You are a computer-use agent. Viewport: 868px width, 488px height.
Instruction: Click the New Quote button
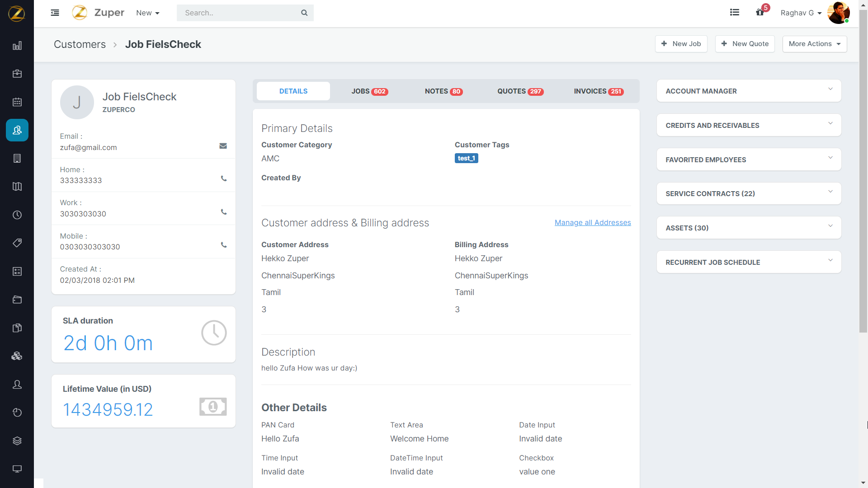pyautogui.click(x=745, y=44)
